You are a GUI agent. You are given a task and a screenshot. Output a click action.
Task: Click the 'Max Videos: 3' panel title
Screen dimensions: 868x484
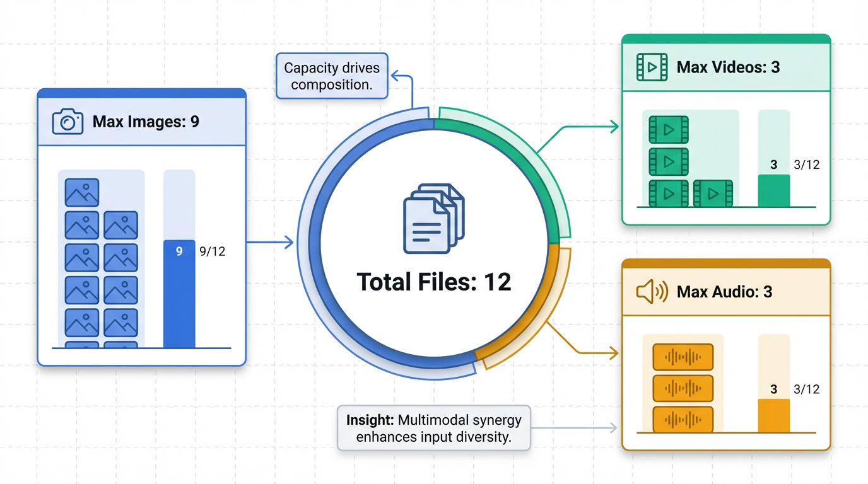click(728, 67)
